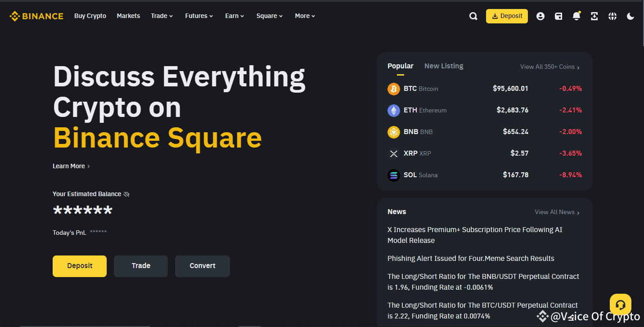Click the BTC price $95,600.01

[x=510, y=89]
